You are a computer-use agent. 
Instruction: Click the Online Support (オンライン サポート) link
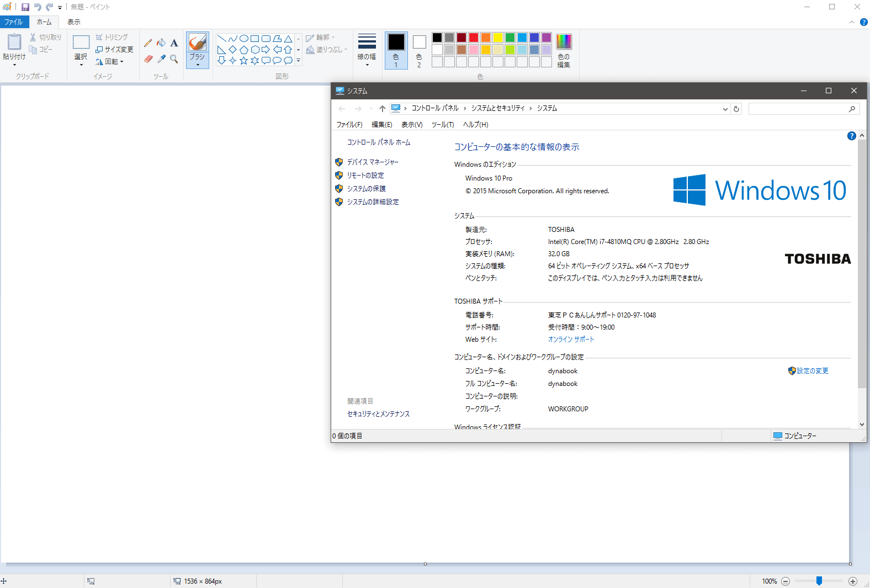(571, 340)
